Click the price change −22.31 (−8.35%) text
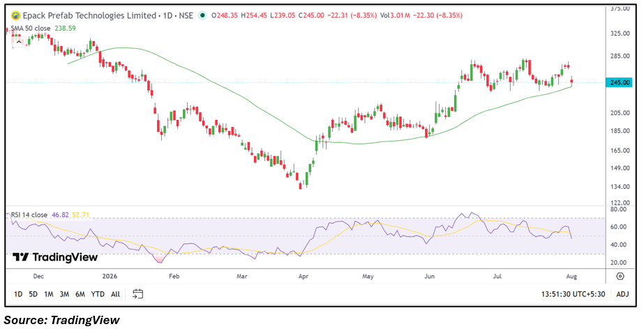The height and width of the screenshot is (329, 644). coord(352,15)
